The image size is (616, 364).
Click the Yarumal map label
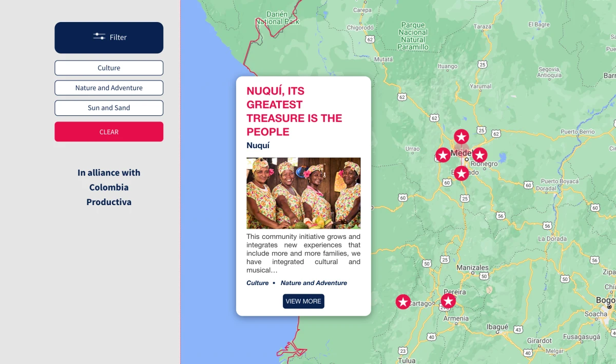(480, 86)
